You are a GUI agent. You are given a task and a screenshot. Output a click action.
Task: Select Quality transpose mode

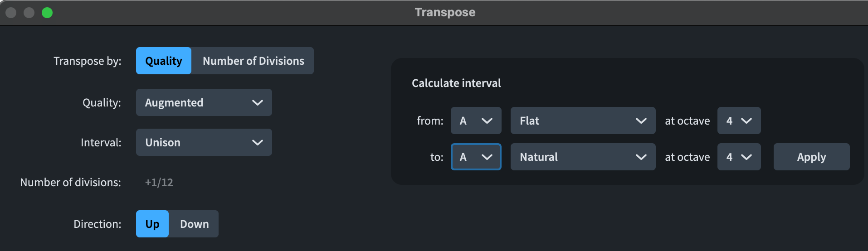click(163, 61)
